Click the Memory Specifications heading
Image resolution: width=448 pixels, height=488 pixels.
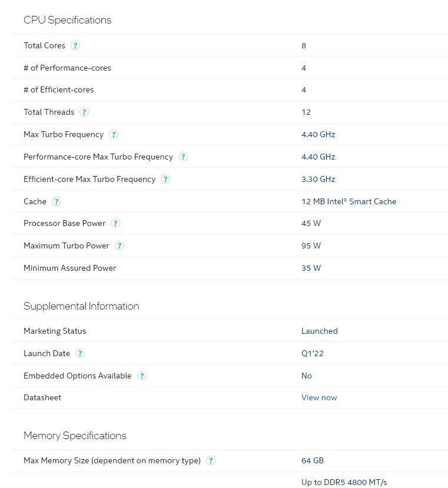click(x=75, y=436)
